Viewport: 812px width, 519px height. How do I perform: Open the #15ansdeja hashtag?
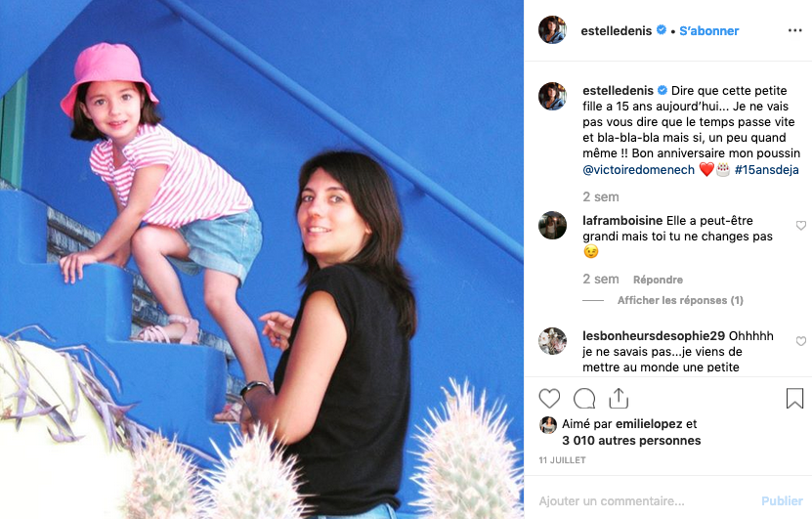point(766,170)
